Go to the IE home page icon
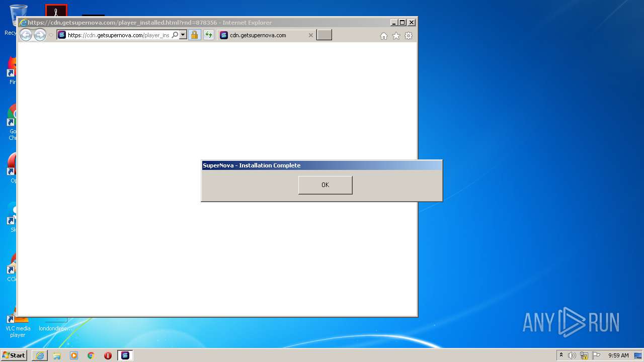This screenshot has width=644, height=362. (384, 36)
